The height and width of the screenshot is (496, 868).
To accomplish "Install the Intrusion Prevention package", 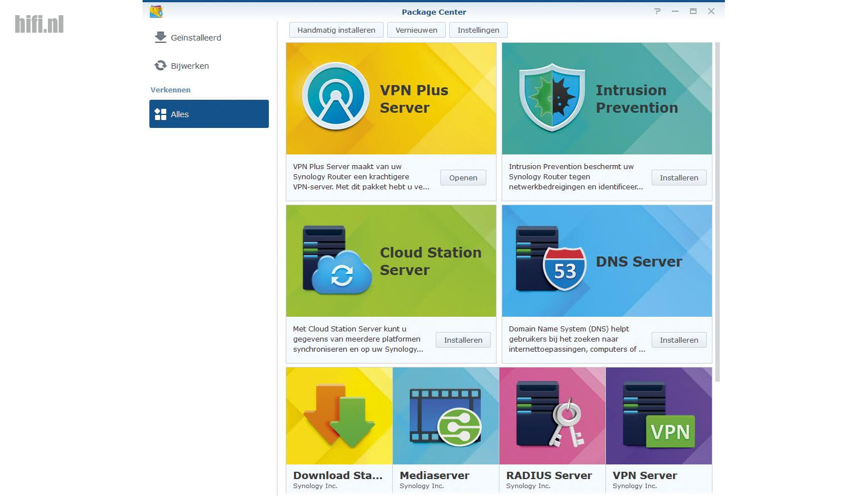I will click(679, 178).
